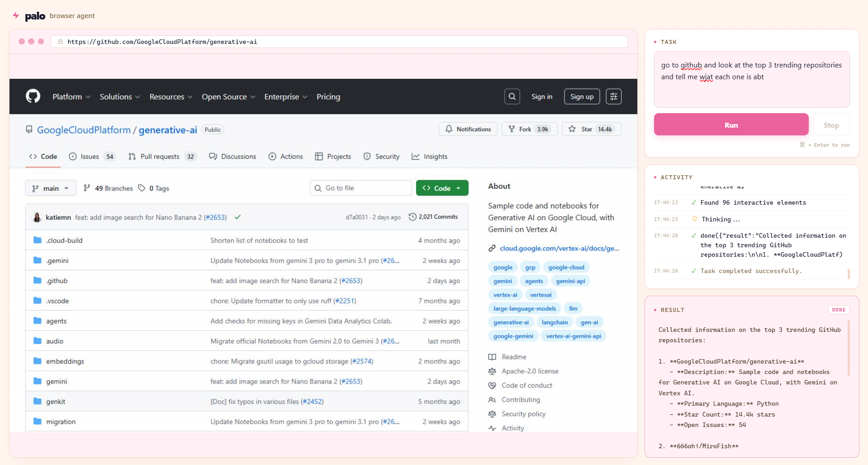Screen dimensions: 868x465
Task: Switch to the Actions tab
Action: click(x=285, y=156)
